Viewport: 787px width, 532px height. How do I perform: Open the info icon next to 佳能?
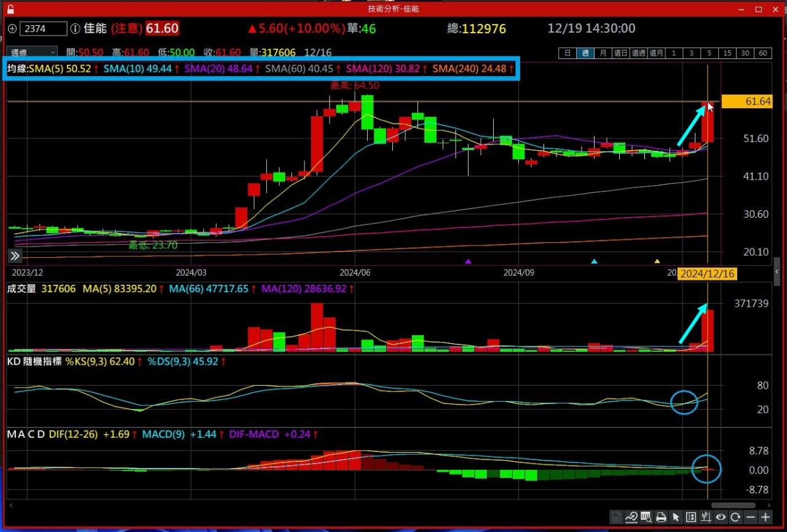click(x=75, y=29)
